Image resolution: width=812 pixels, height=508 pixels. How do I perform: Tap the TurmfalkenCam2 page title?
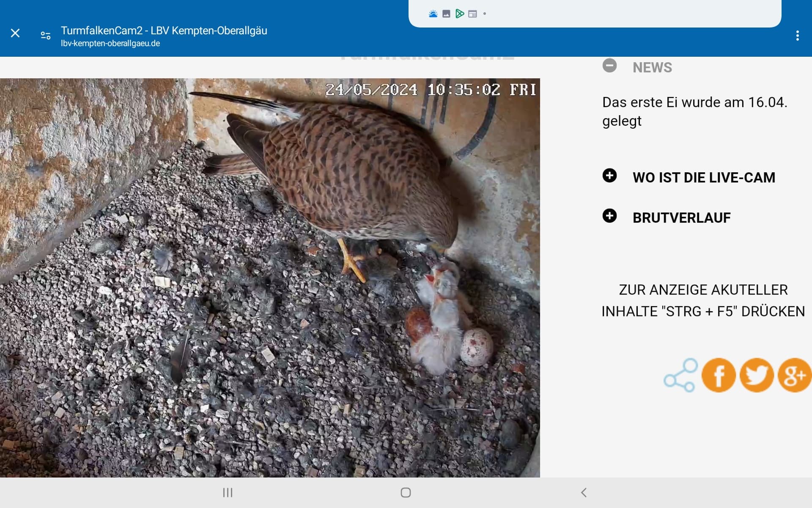pos(164,30)
